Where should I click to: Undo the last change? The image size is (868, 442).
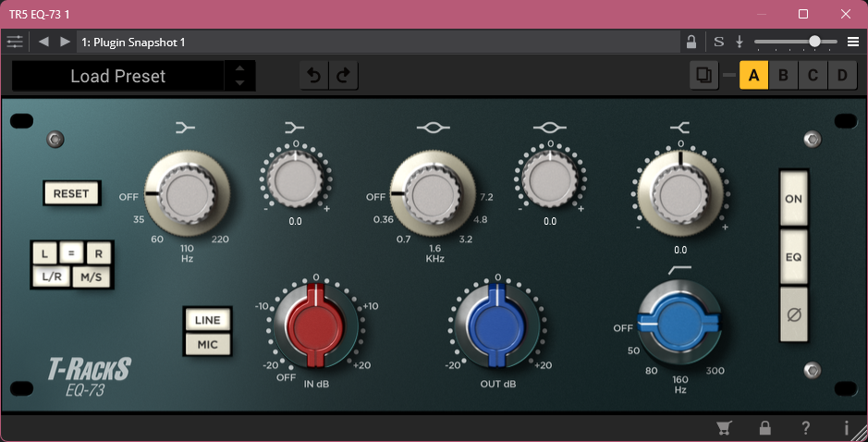pos(314,75)
